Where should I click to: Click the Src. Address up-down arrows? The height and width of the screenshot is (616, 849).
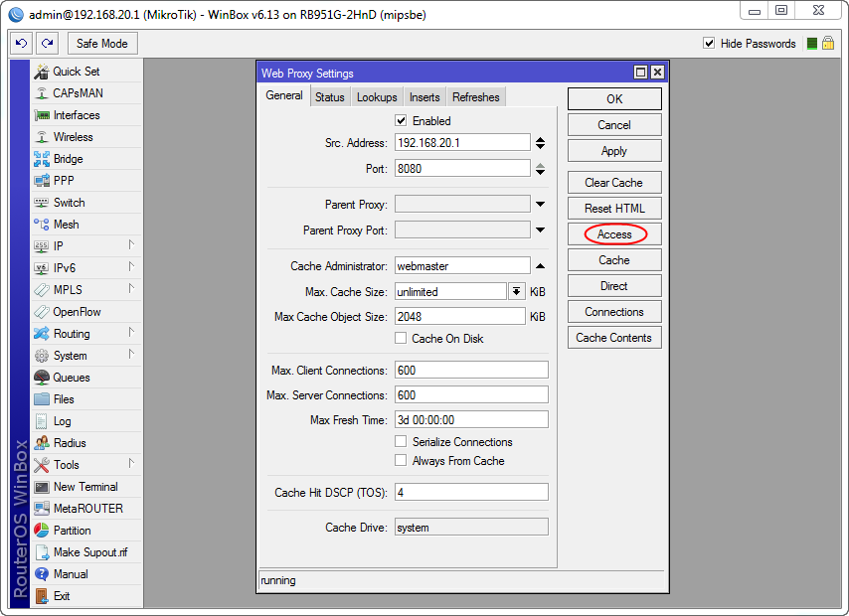[540, 143]
